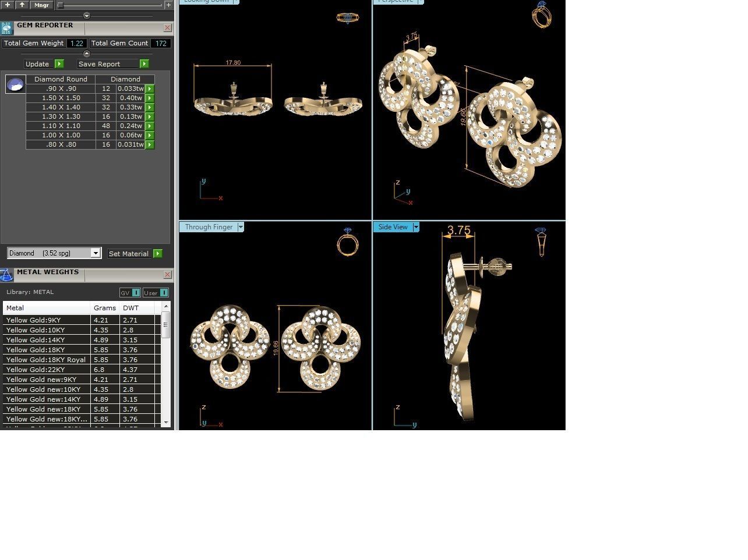Close the Metal Weights panel
Image resolution: width=748 pixels, height=560 pixels.
point(168,275)
